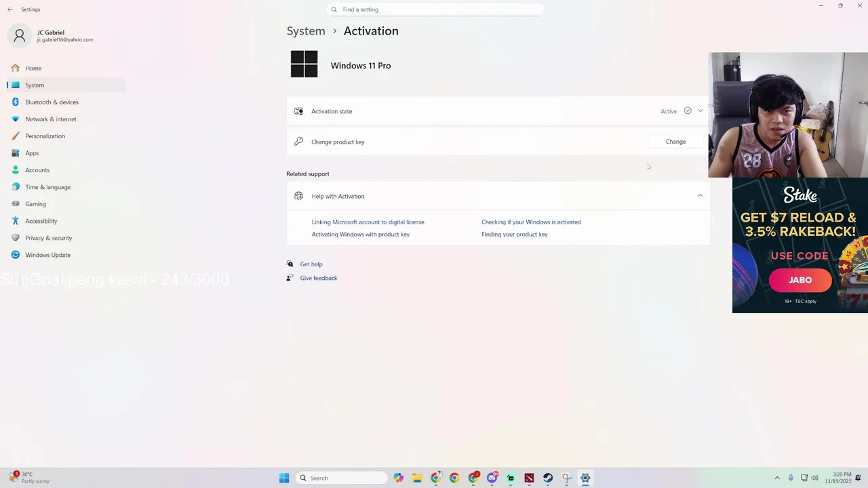
Task: Click the Activation state row icon
Action: [x=298, y=111]
